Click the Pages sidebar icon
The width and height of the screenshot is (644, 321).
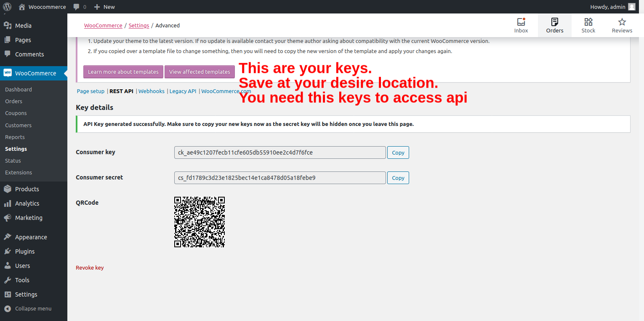point(8,40)
